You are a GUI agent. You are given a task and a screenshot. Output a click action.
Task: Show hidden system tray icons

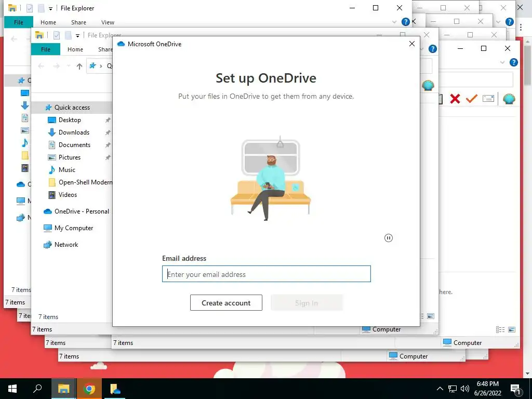(x=440, y=389)
